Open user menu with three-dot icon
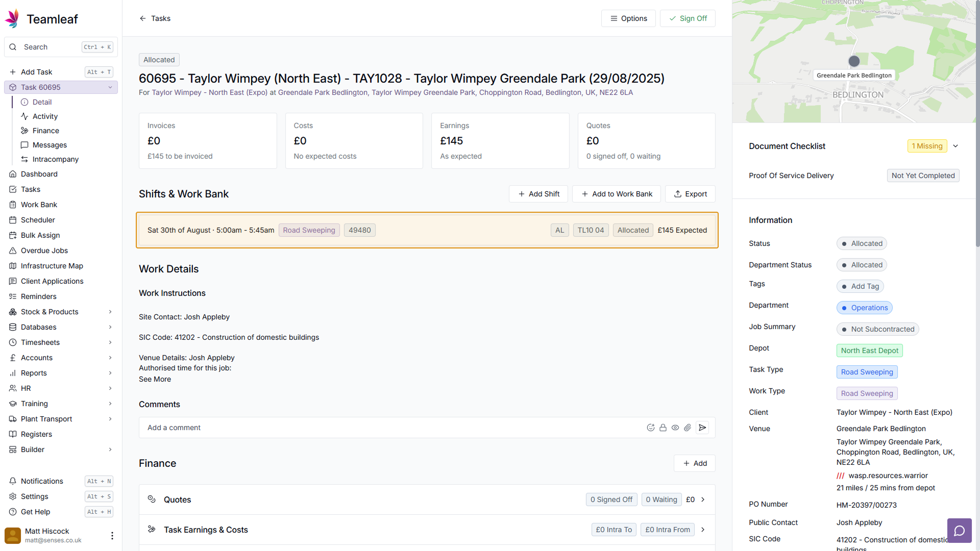 tap(112, 536)
